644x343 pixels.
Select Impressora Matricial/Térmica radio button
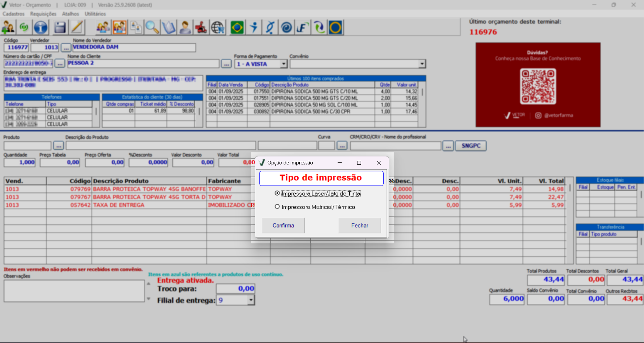(x=277, y=207)
